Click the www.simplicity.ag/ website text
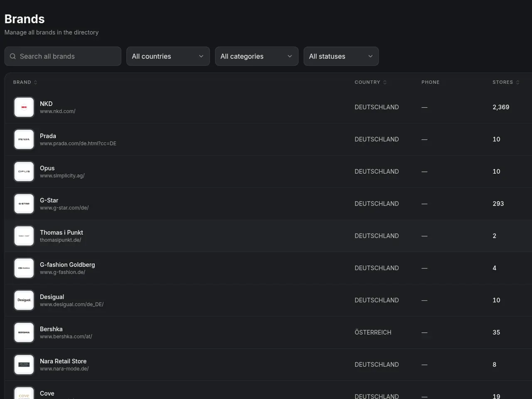The width and height of the screenshot is (532, 399). coord(62,176)
